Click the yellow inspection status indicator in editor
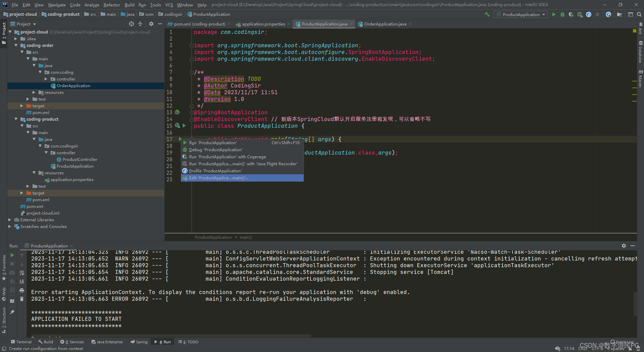Image resolution: width=644 pixels, height=352 pixels. (634, 31)
